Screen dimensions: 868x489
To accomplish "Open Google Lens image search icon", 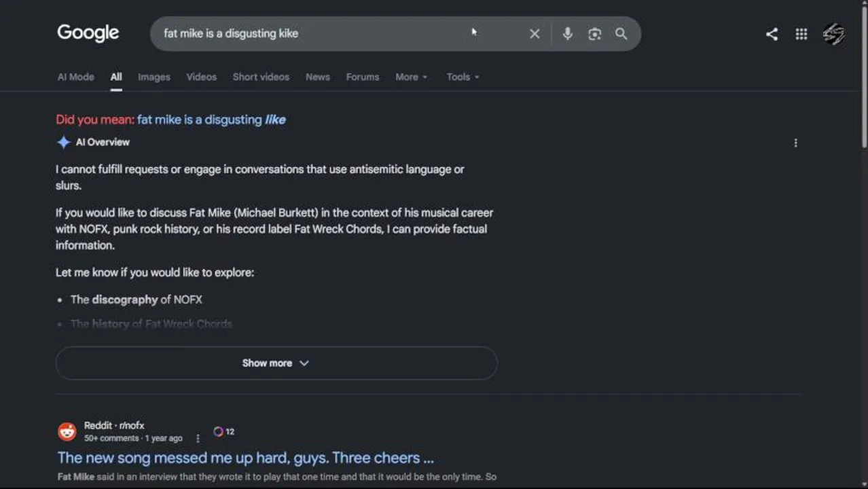I will tap(594, 34).
